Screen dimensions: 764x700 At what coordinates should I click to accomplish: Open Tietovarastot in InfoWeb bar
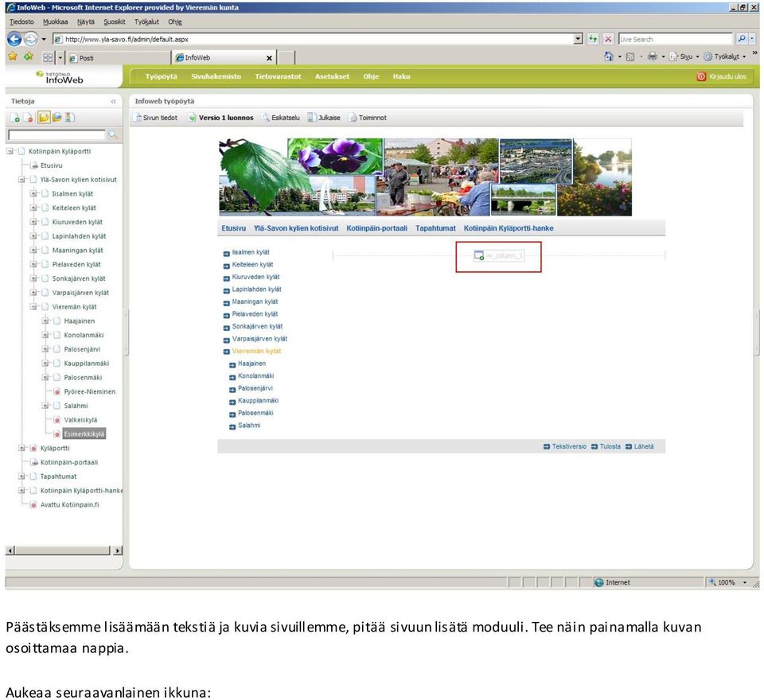point(278,76)
